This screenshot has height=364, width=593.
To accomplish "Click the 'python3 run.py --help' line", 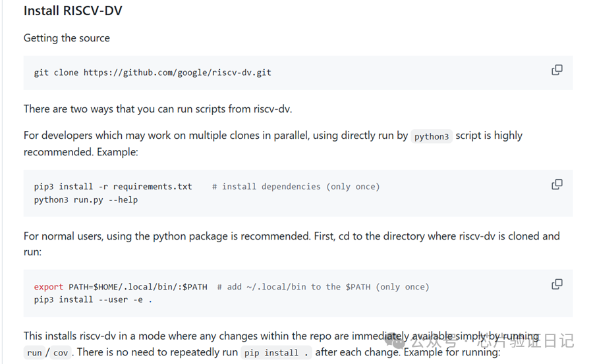I will [x=86, y=199].
